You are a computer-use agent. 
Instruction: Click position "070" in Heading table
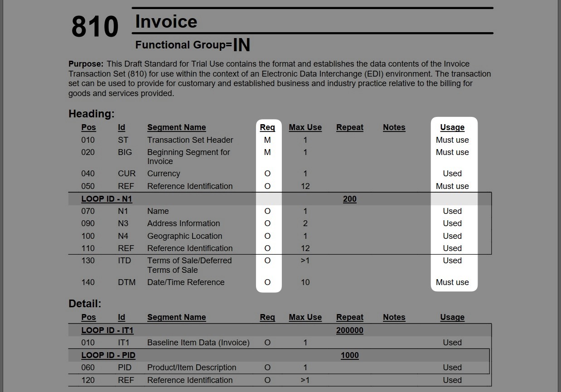pyautogui.click(x=88, y=211)
